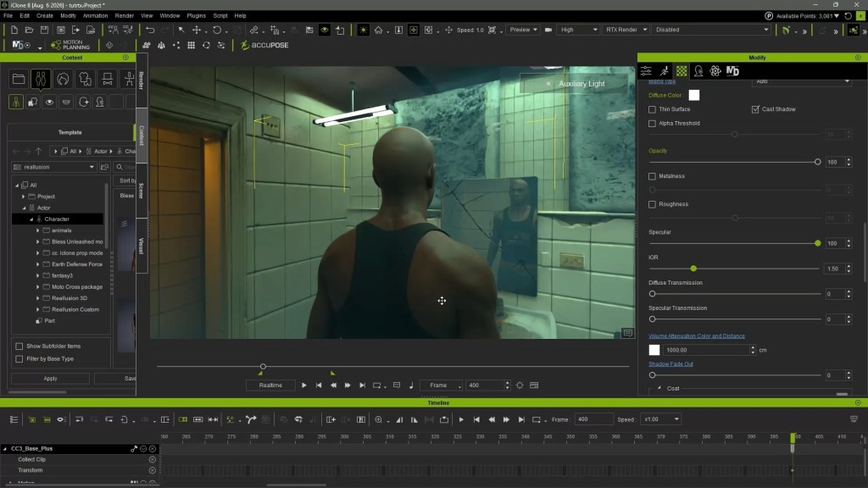Viewport: 868px width, 488px height.
Task: Open the reallusion source dropdown
Action: (53, 167)
